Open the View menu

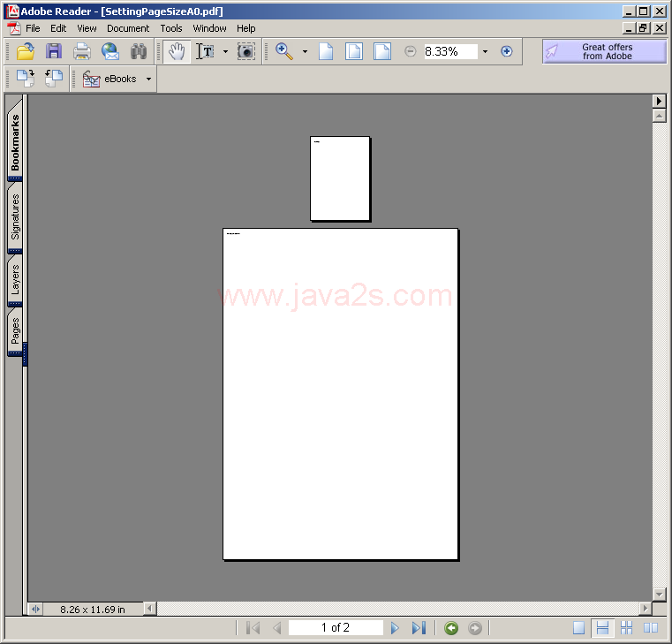coord(87,28)
